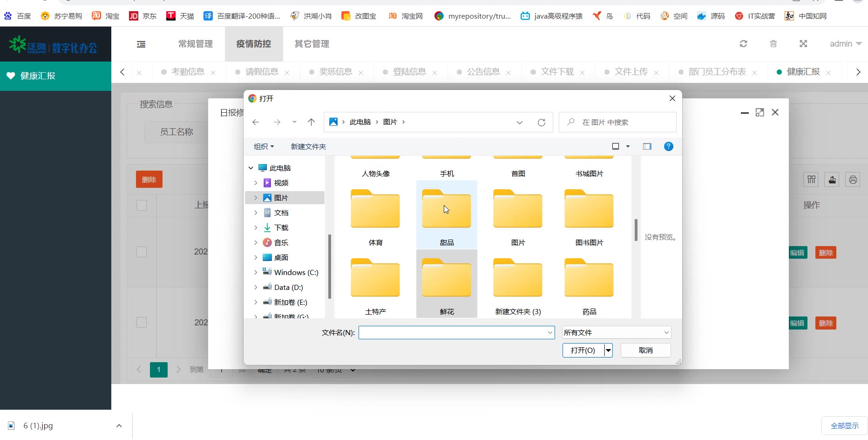Open the 文件上传 tab
The image size is (868, 440).
631,72
